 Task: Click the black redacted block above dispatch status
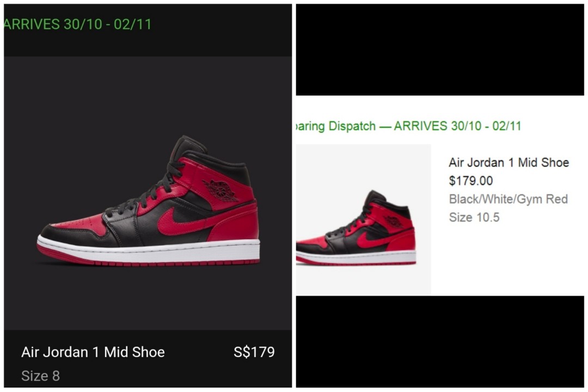[440, 50]
